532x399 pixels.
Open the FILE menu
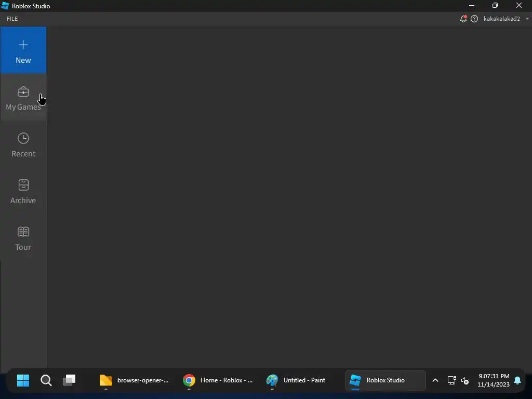coord(12,19)
